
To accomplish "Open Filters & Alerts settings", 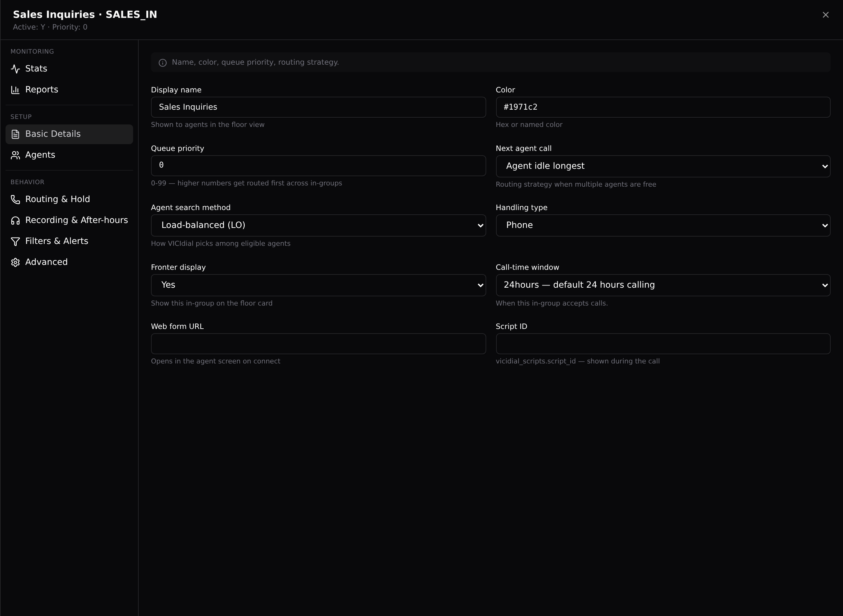I will [x=69, y=241].
